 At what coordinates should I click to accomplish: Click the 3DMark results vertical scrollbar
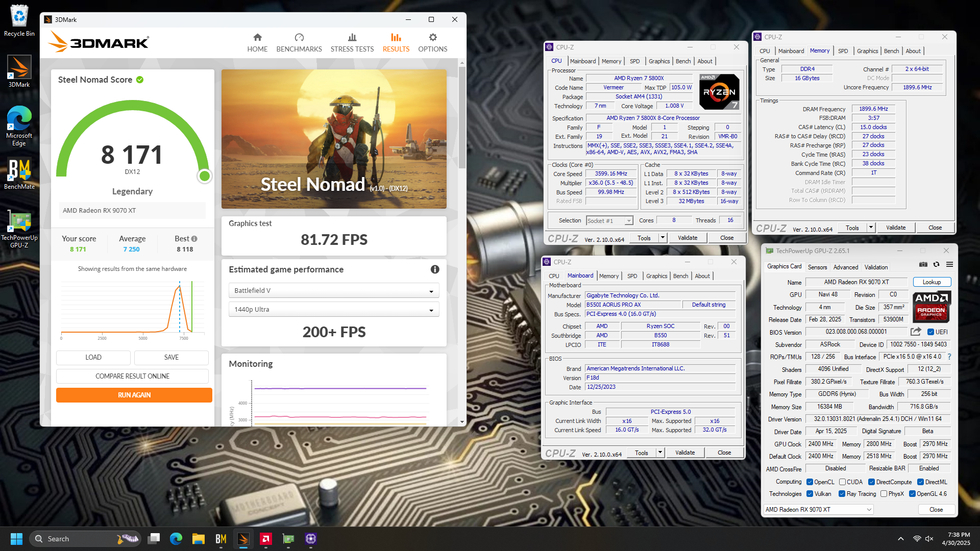tap(462, 117)
